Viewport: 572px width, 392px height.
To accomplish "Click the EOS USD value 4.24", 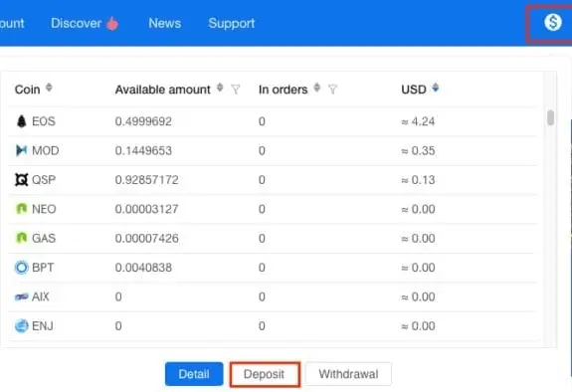I will click(x=423, y=121).
